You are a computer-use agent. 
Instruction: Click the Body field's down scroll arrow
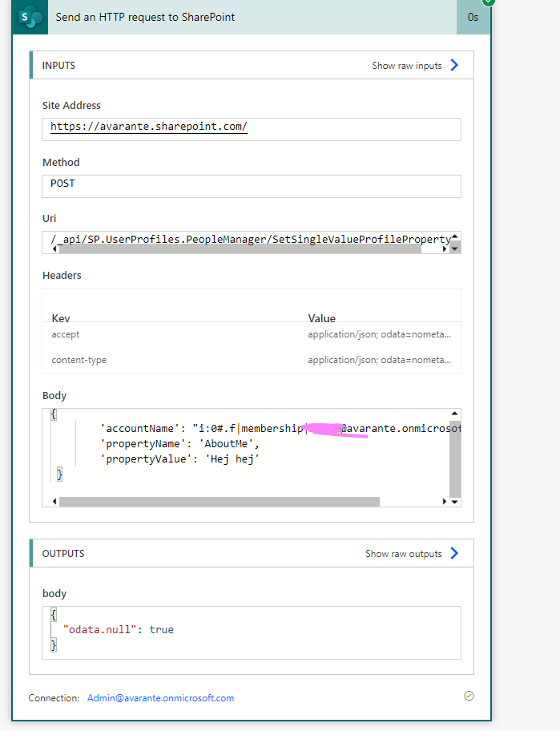click(x=455, y=502)
